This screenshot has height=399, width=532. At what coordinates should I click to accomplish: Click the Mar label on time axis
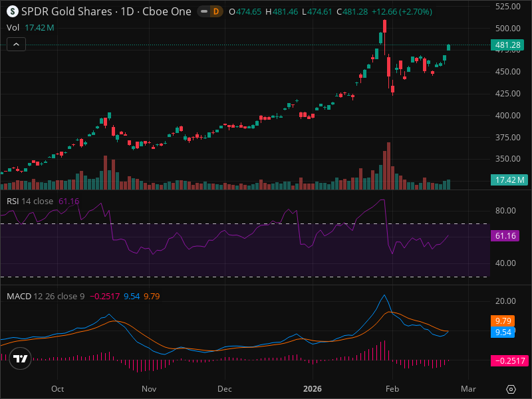point(468,389)
